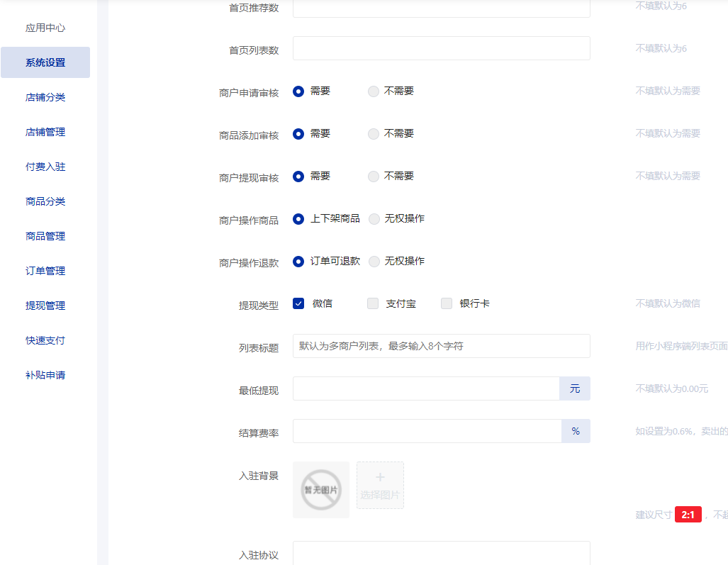728x565 pixels.
Task: Select 不需要 for 商户提现审核
Action: click(374, 177)
